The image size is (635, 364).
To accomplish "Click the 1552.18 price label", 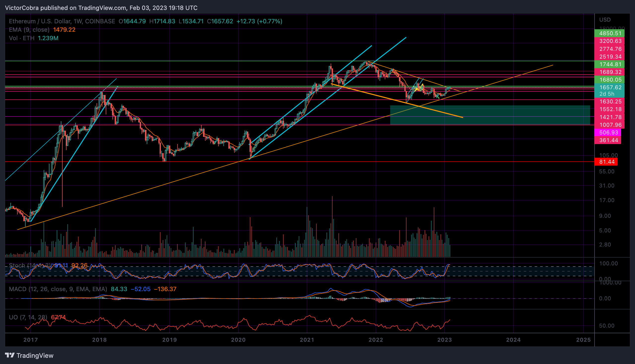I will [609, 109].
